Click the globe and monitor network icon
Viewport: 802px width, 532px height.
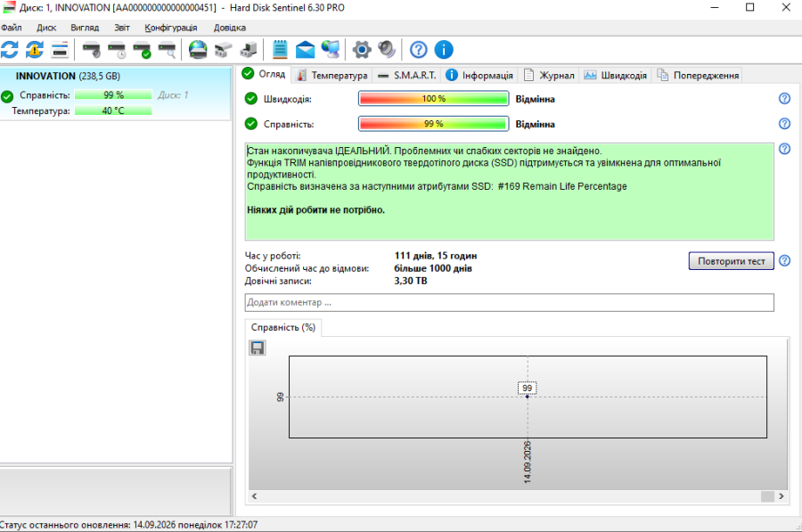coord(331,50)
